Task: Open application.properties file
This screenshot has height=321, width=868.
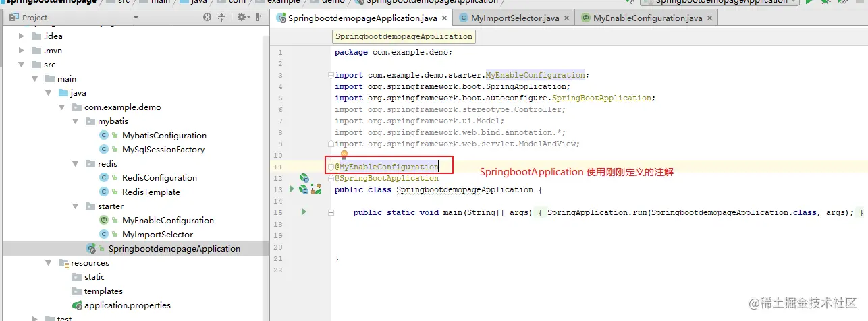Action: click(128, 305)
